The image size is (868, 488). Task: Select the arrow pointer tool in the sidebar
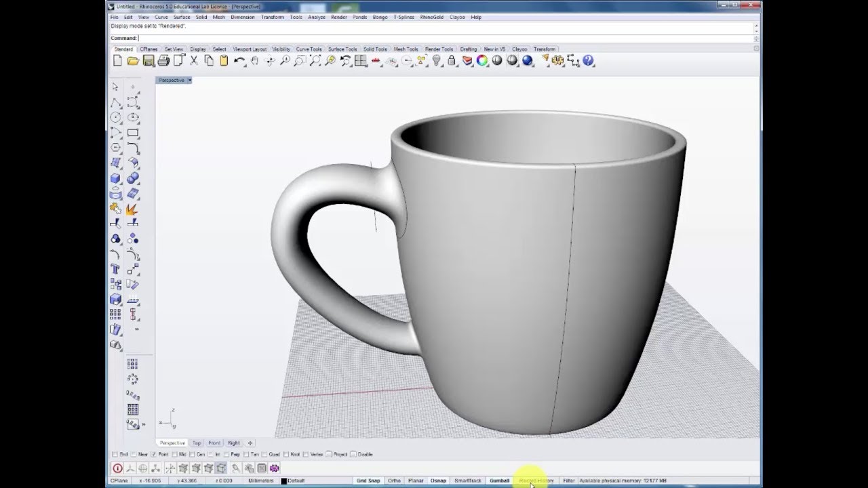tap(115, 87)
